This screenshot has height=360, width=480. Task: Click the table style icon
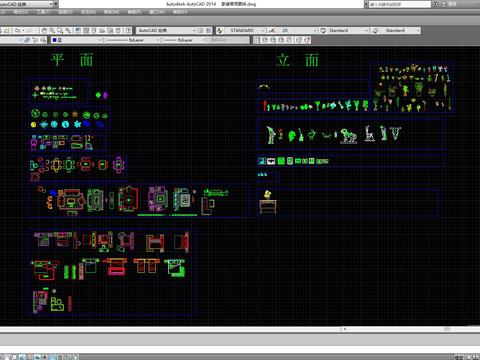click(323, 30)
